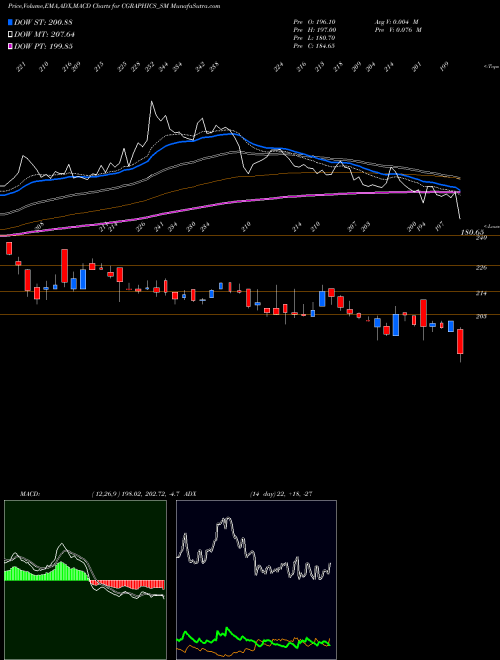This screenshot has height=660, width=500.
Task: Click the 226 price axis label
Action: tap(481, 268)
